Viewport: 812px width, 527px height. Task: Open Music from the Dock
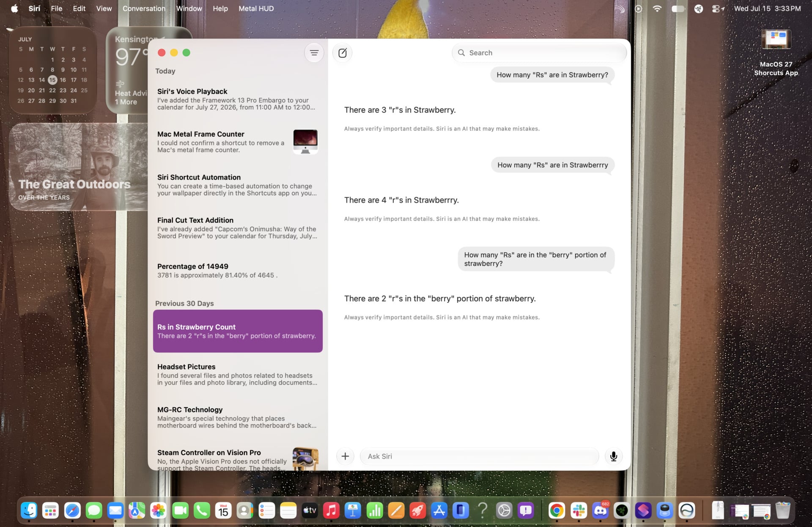click(x=331, y=511)
